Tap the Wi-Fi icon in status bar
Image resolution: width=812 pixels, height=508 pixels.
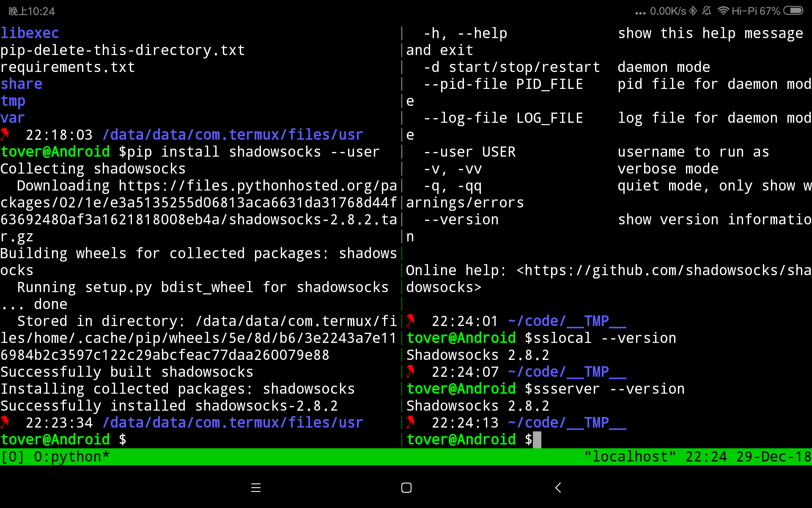[723, 11]
